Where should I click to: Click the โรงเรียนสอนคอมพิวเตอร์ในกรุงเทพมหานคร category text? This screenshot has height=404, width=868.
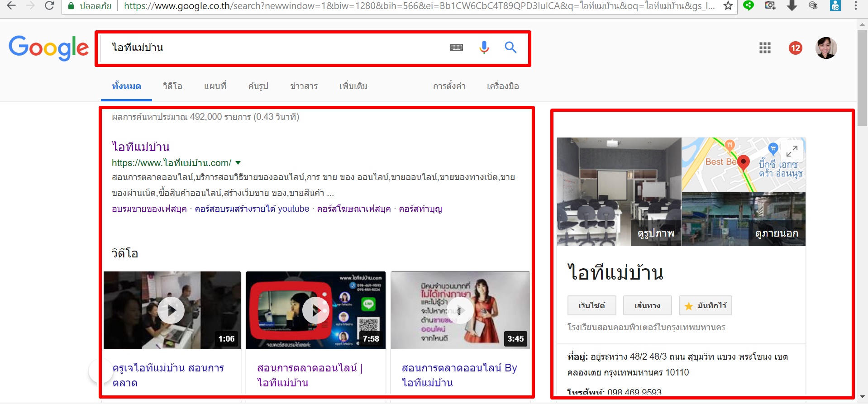point(646,327)
